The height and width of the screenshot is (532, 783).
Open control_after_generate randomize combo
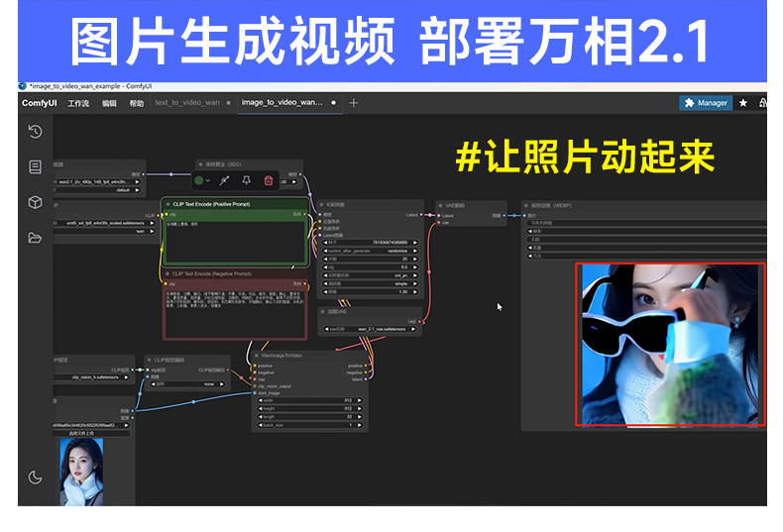(370, 251)
